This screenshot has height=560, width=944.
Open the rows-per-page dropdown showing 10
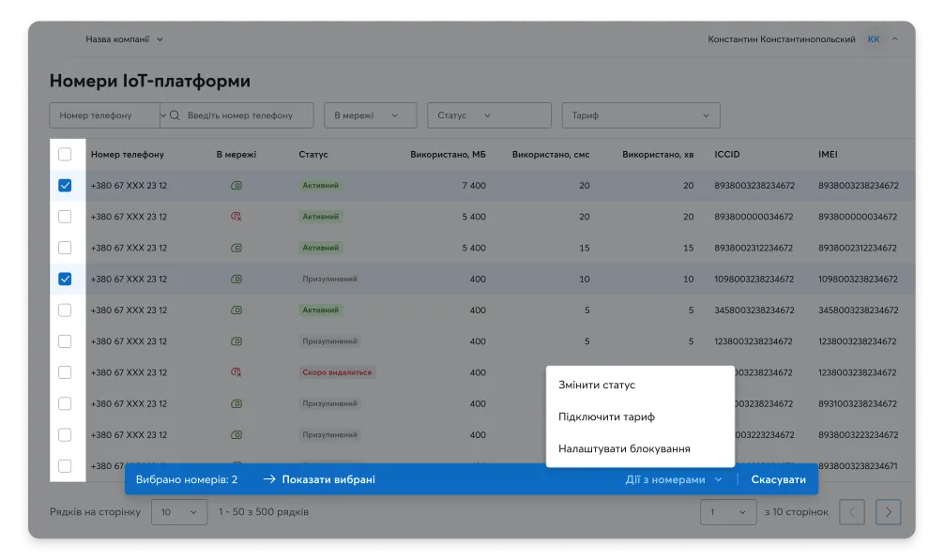click(179, 512)
